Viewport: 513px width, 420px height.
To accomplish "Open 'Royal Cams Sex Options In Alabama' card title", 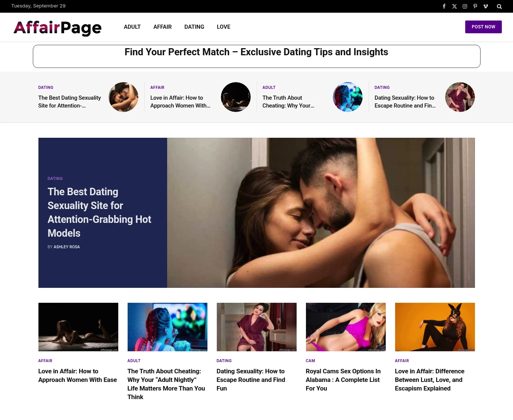I will 343,380.
